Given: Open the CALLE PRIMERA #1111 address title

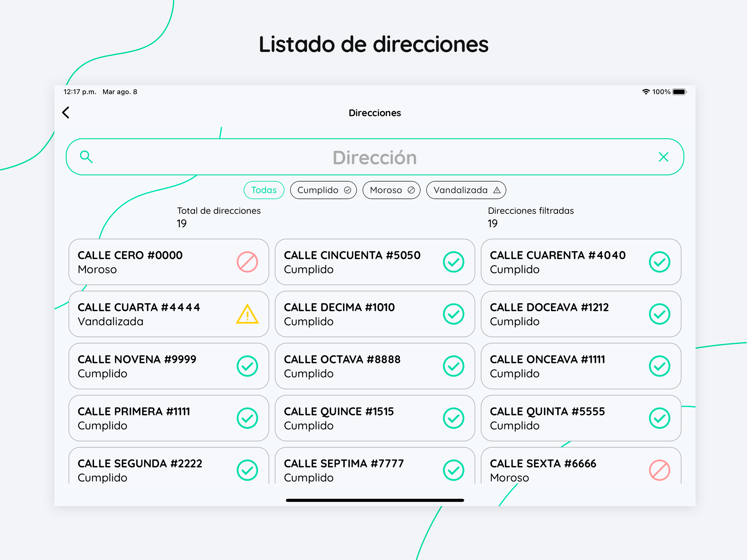Looking at the screenshot, I should click(x=134, y=412).
